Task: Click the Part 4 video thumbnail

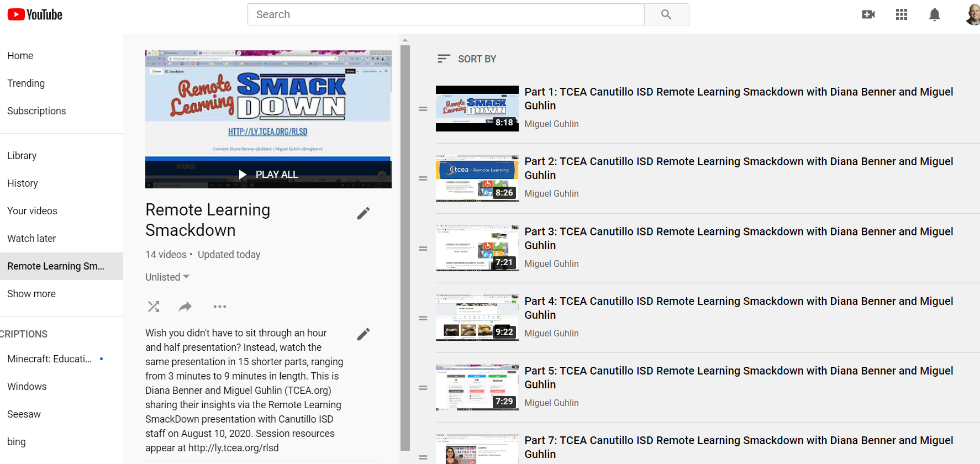Action: pos(477,318)
